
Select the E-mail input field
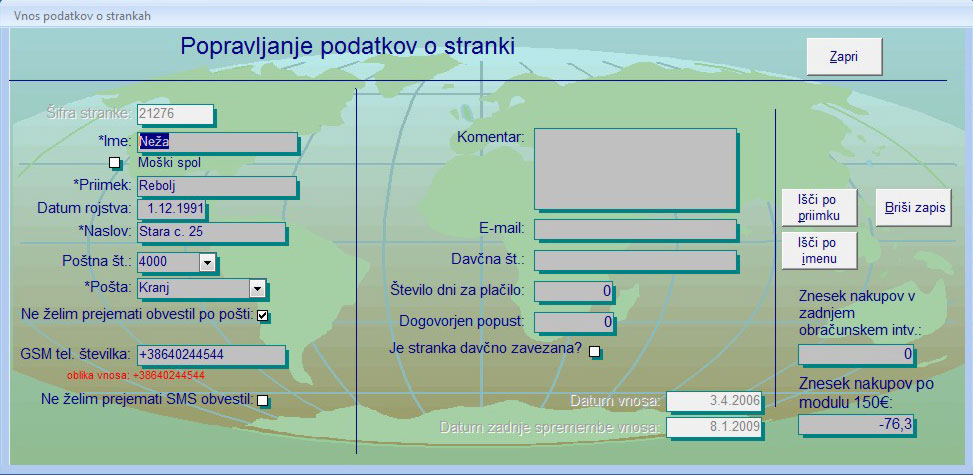[635, 229]
